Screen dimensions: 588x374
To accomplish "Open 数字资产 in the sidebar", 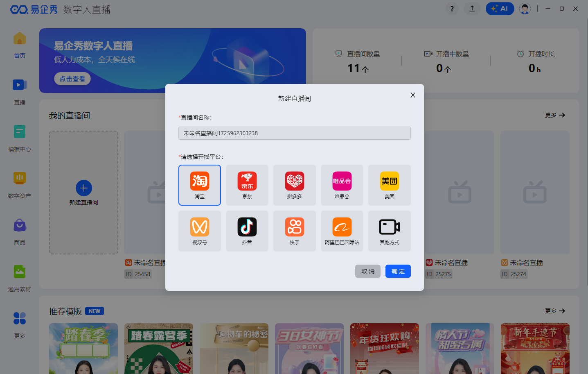I will click(x=20, y=185).
